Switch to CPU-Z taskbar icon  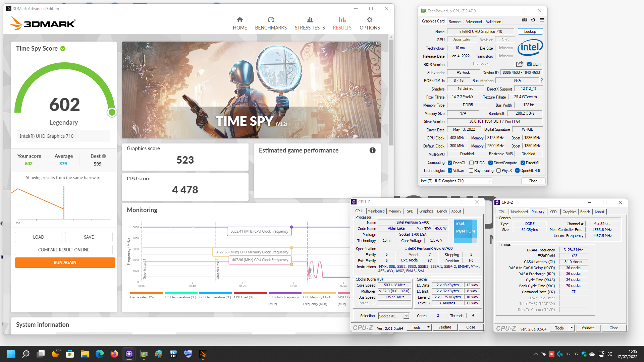point(129,354)
